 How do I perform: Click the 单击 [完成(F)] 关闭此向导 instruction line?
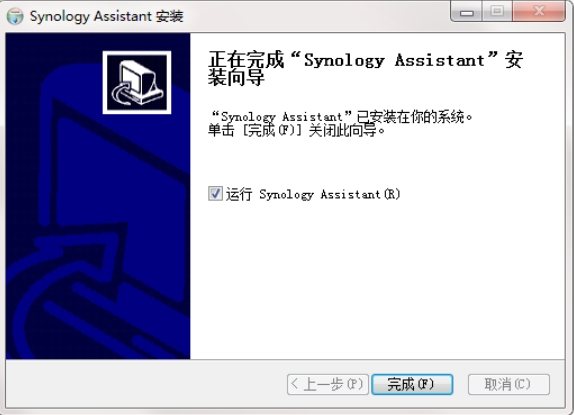[x=297, y=130]
